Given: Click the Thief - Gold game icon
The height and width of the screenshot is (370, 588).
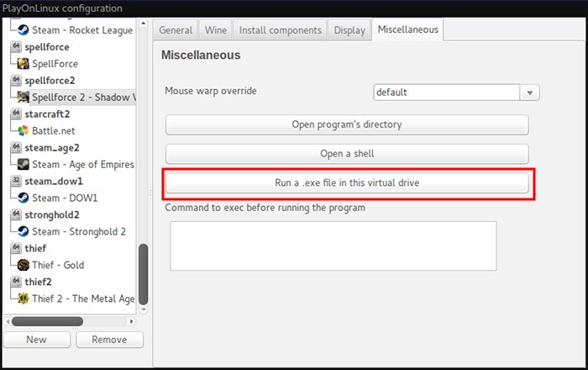Looking at the screenshot, I should coord(24,265).
